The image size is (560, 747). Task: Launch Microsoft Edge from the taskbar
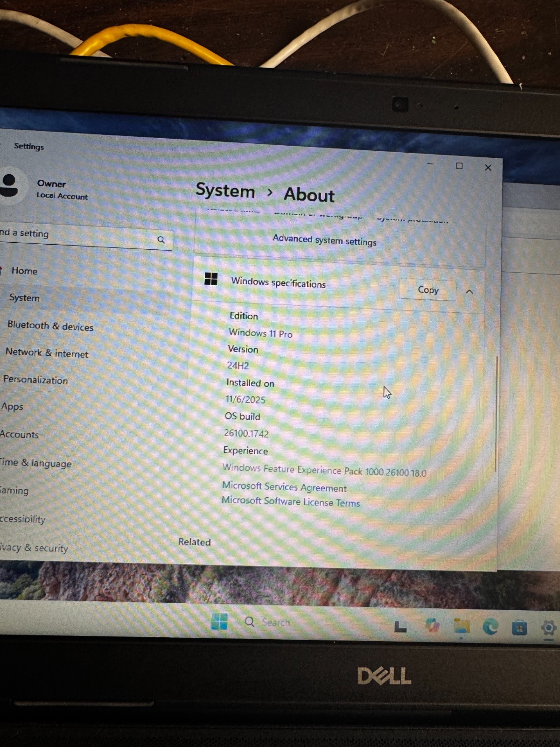tap(490, 627)
